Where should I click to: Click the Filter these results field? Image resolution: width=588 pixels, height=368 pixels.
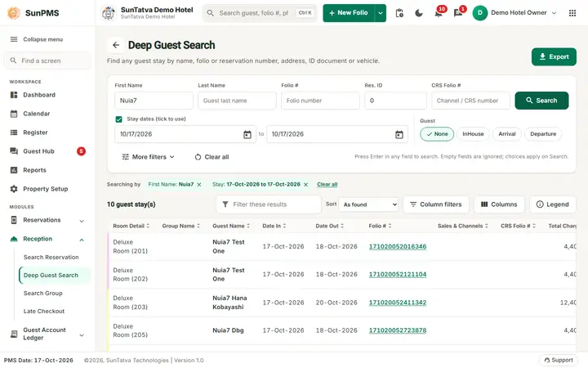269,204
